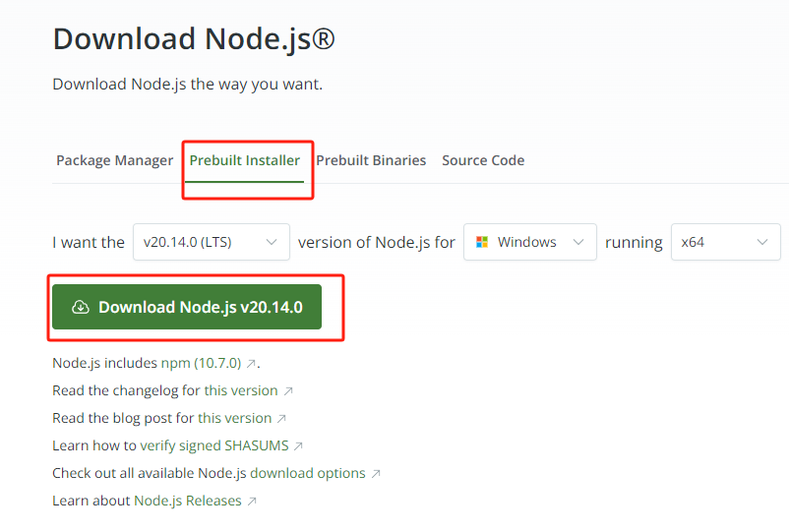Open blog post "this version" link
The width and height of the screenshot is (789, 532).
click(234, 418)
